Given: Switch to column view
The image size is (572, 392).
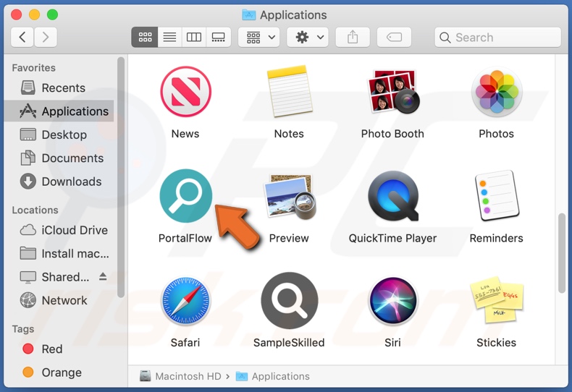Looking at the screenshot, I should click(x=194, y=37).
